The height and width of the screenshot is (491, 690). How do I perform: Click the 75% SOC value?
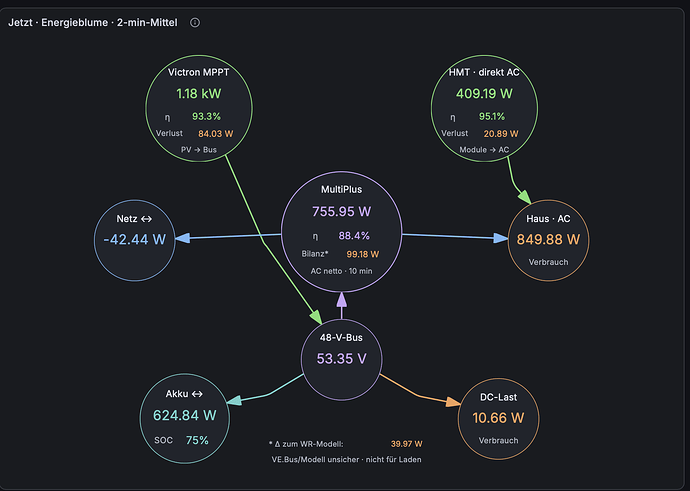(197, 440)
